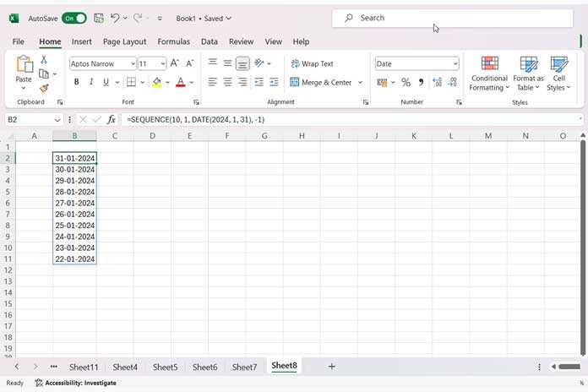Center align the cell text horizontally
The height and width of the screenshot is (392, 588).
click(x=227, y=82)
